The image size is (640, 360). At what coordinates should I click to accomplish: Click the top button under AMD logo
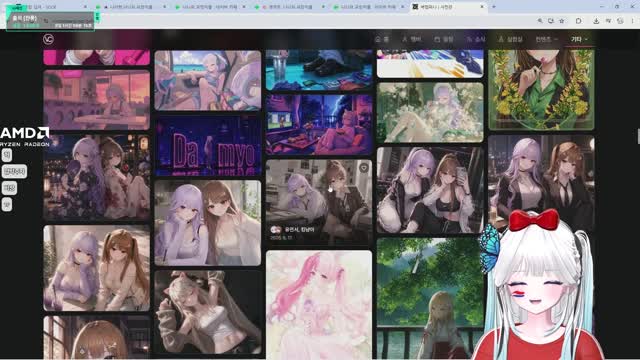coord(7,155)
